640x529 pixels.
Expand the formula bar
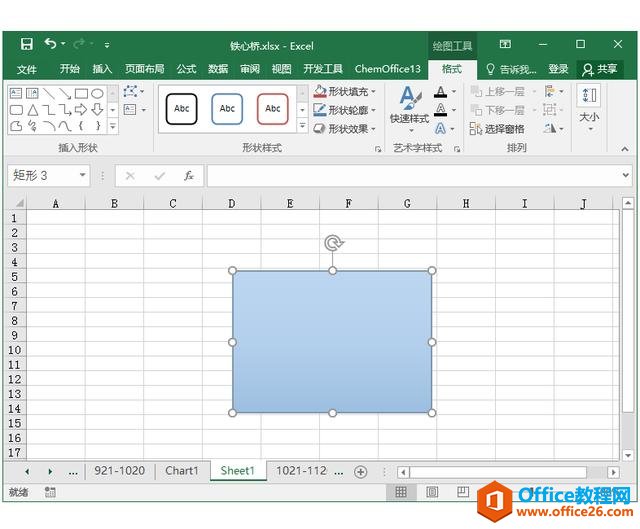pyautogui.click(x=625, y=176)
